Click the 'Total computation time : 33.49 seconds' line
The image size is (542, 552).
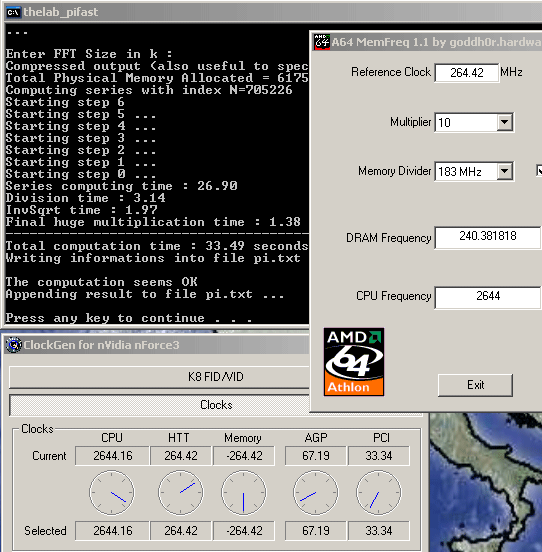click(157, 246)
